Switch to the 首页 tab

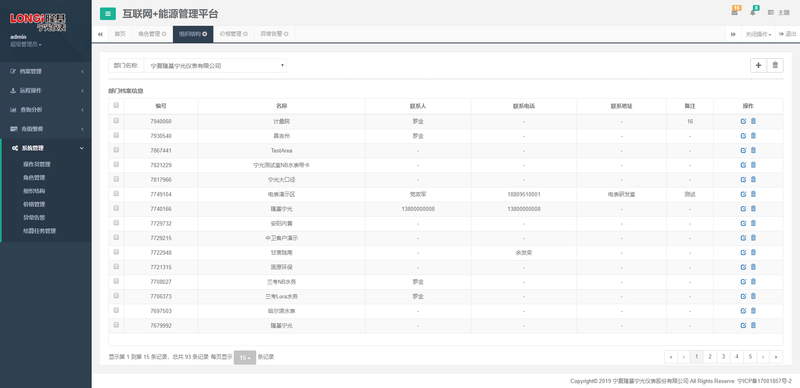point(119,34)
